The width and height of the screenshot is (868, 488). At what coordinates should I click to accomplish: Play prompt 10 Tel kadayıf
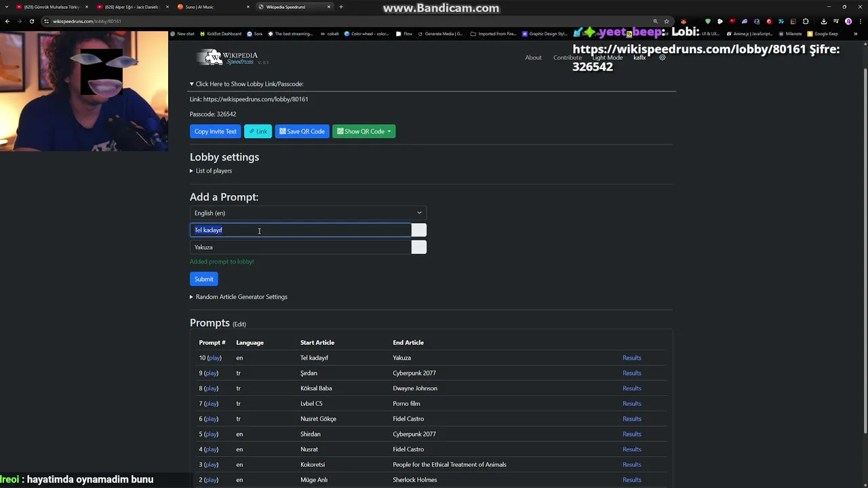coord(214,358)
